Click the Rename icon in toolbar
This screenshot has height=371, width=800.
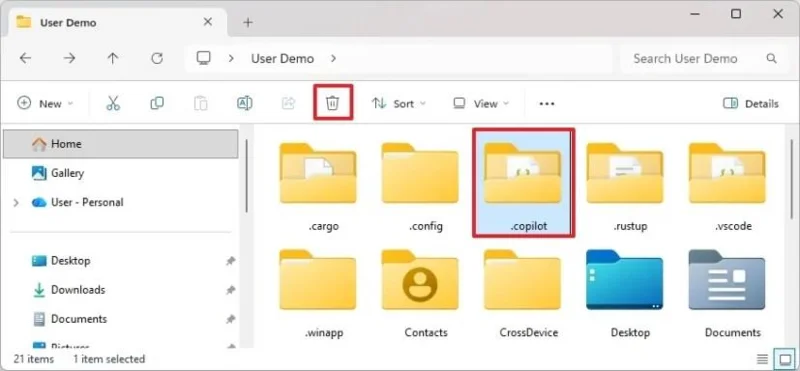(245, 104)
